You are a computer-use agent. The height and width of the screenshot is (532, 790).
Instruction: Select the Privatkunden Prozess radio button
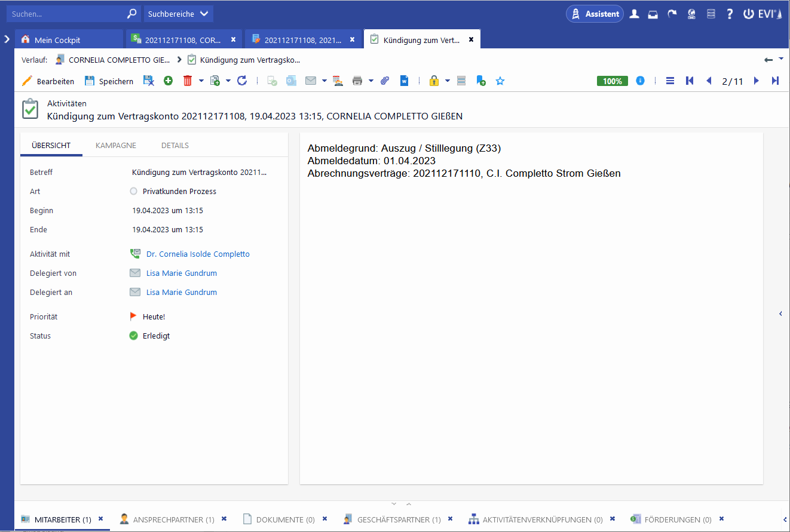[x=134, y=192]
